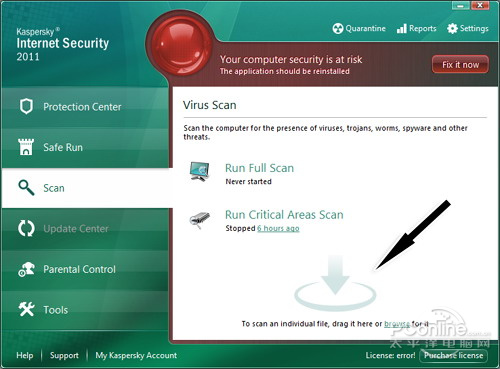Click the Quarantine radiation icon
Image resolution: width=500 pixels, height=369 pixels.
pyautogui.click(x=338, y=29)
